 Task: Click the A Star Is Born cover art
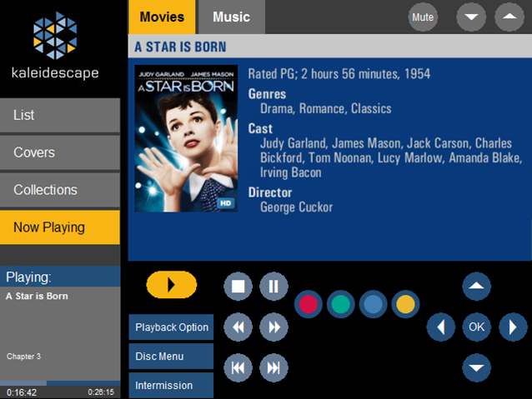tap(186, 138)
